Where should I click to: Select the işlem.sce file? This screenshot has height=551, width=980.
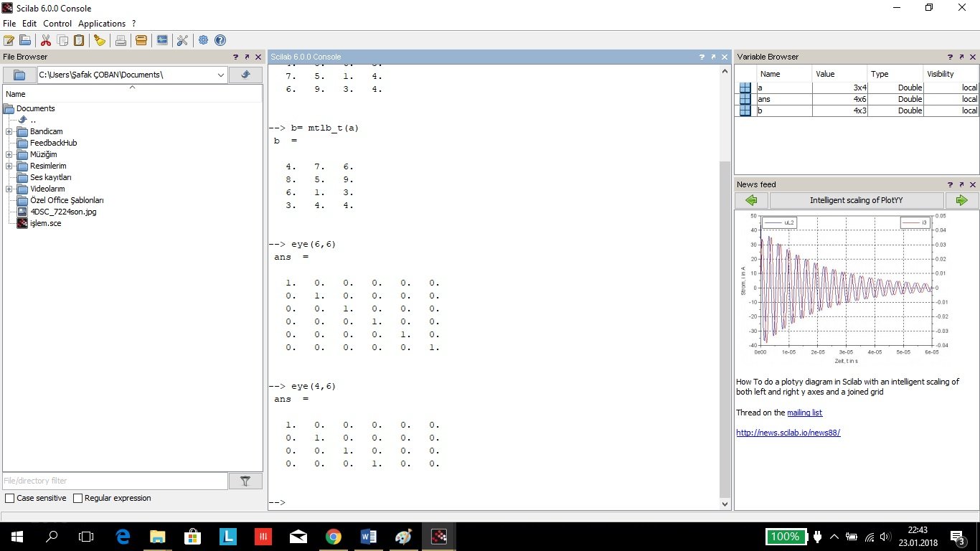pyautogui.click(x=45, y=223)
